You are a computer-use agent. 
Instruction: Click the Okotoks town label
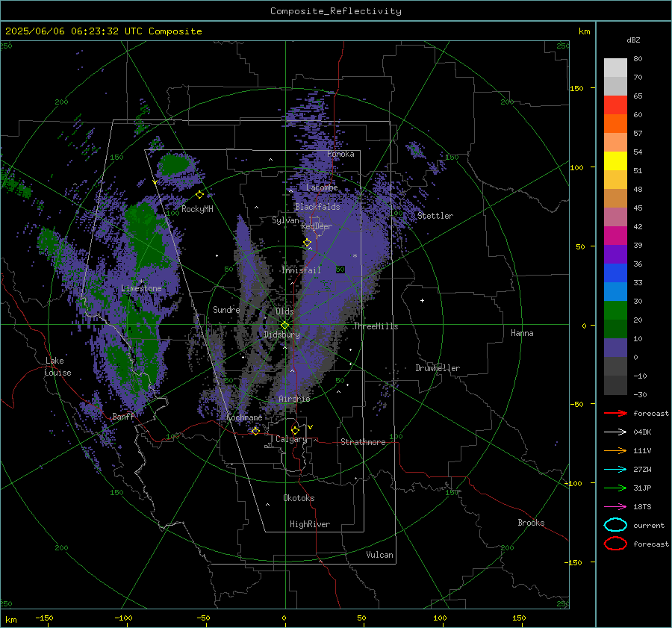pos(299,498)
